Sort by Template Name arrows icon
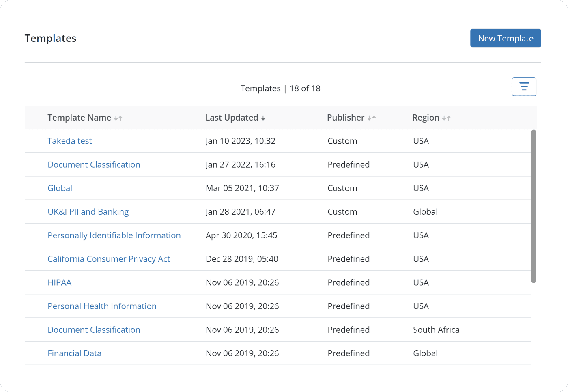This screenshot has height=392, width=568. [118, 118]
